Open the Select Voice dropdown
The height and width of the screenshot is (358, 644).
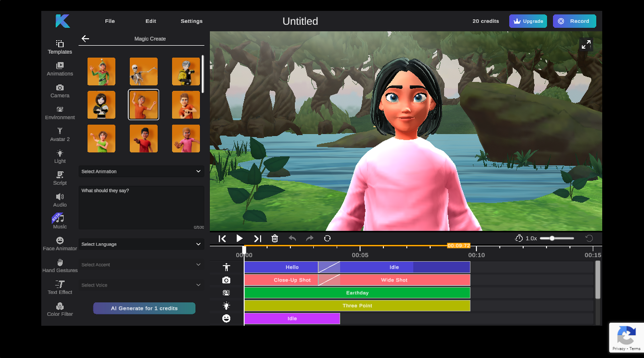(141, 285)
